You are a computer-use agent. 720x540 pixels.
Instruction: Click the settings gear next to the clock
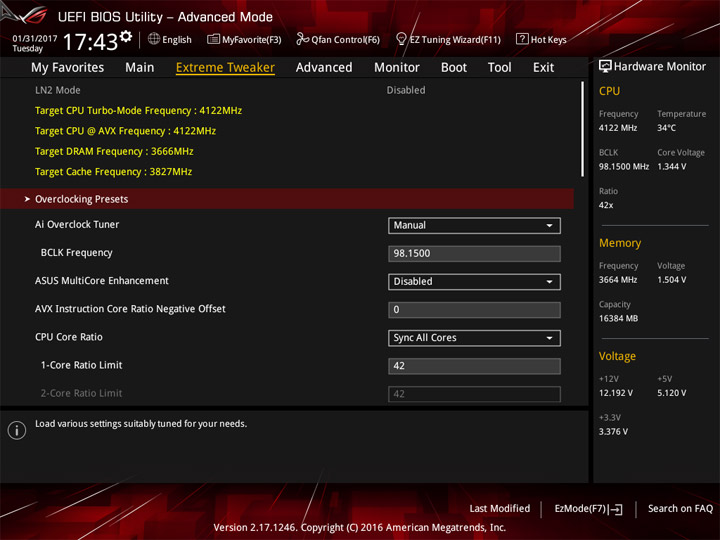(x=126, y=37)
